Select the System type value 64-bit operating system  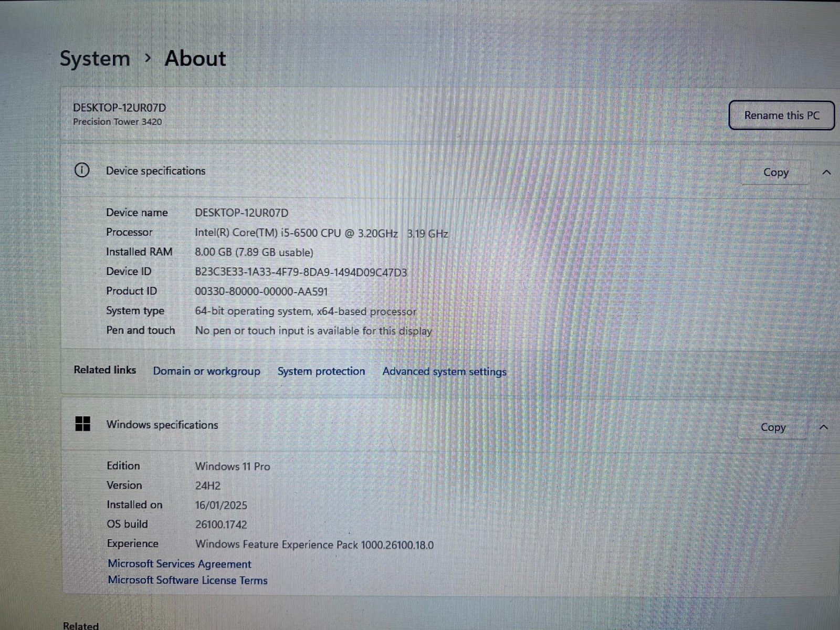(x=306, y=311)
